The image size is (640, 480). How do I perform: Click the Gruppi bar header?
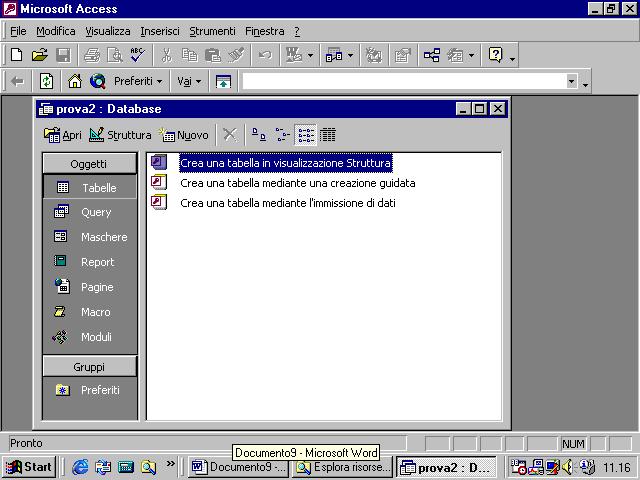89,367
